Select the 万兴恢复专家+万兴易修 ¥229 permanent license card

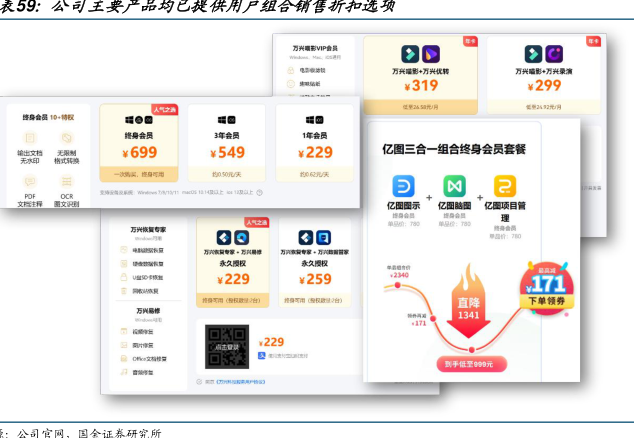232,262
